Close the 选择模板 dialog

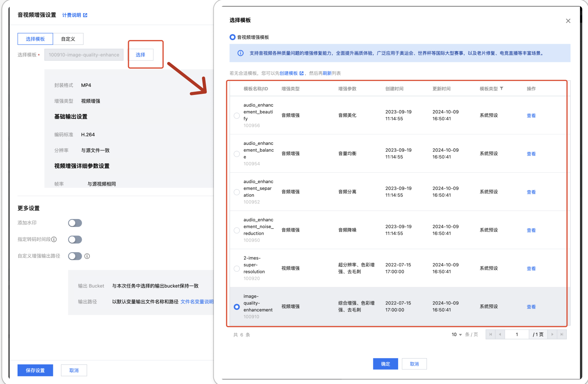pos(568,21)
